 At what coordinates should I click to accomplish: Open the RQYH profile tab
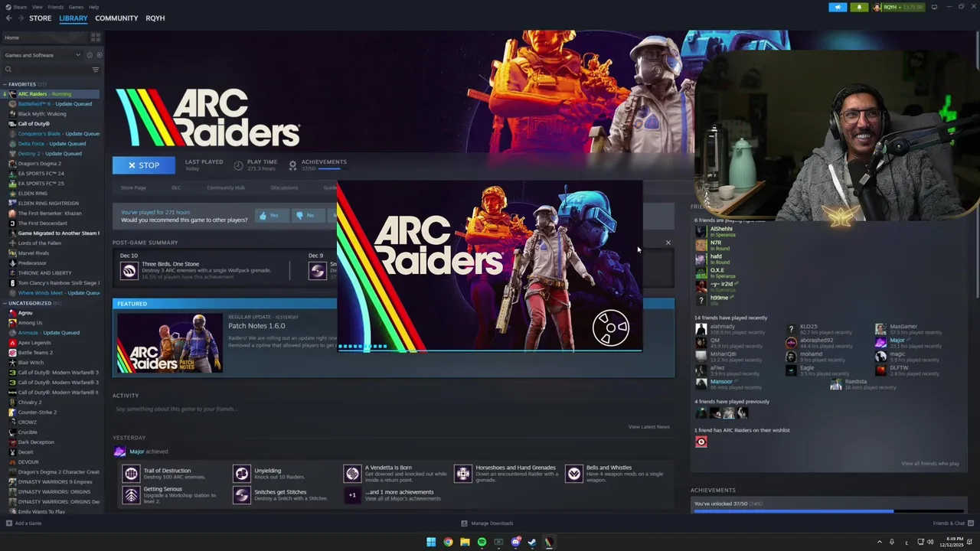point(155,18)
